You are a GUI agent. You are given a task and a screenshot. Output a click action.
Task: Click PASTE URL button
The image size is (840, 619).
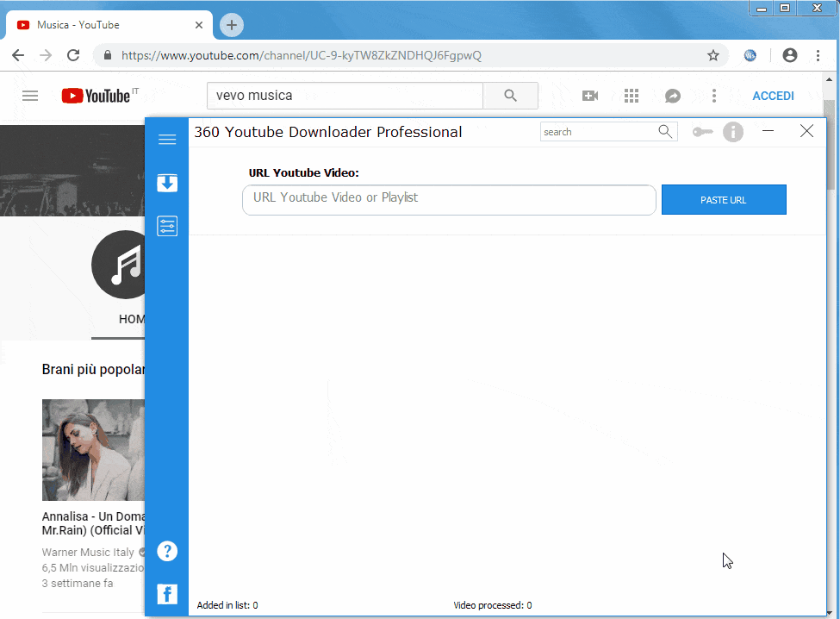tap(724, 200)
